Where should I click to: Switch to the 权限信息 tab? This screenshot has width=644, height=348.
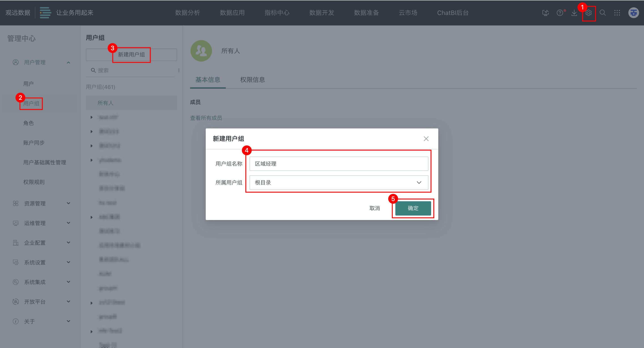[x=252, y=80]
